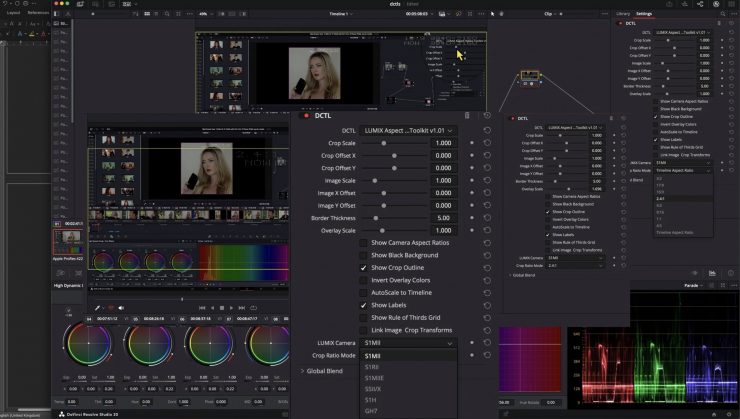Image resolution: width=740 pixels, height=419 pixels.
Task: Tick the Show Rule of Thirds Grid checkbox
Action: coord(364,318)
